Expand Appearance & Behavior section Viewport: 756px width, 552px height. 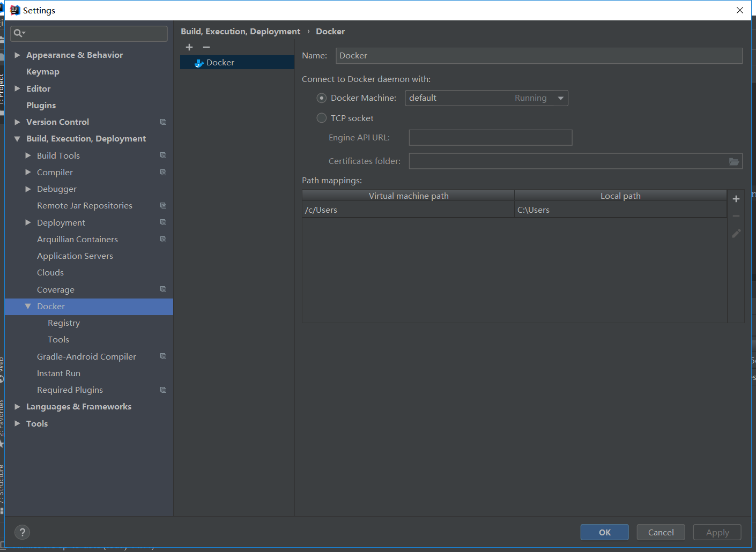point(17,55)
